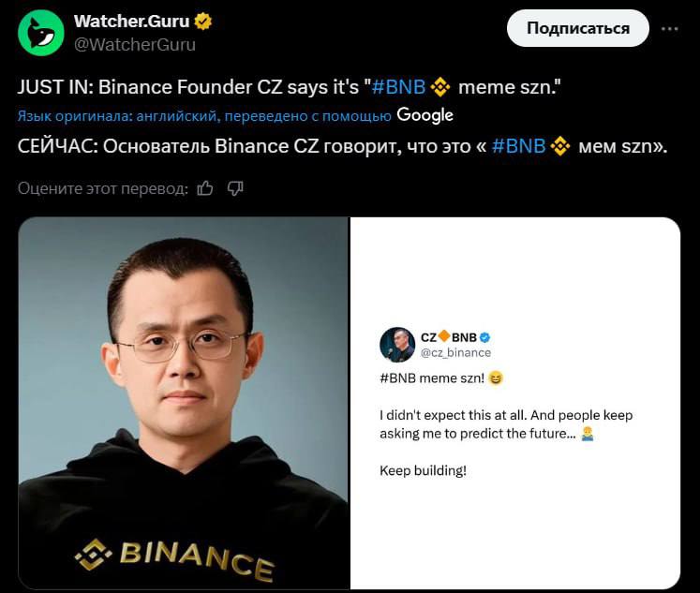Screen dimensions: 700x593
Task: Open the #BNB hashtag in the English text
Action: point(398,87)
